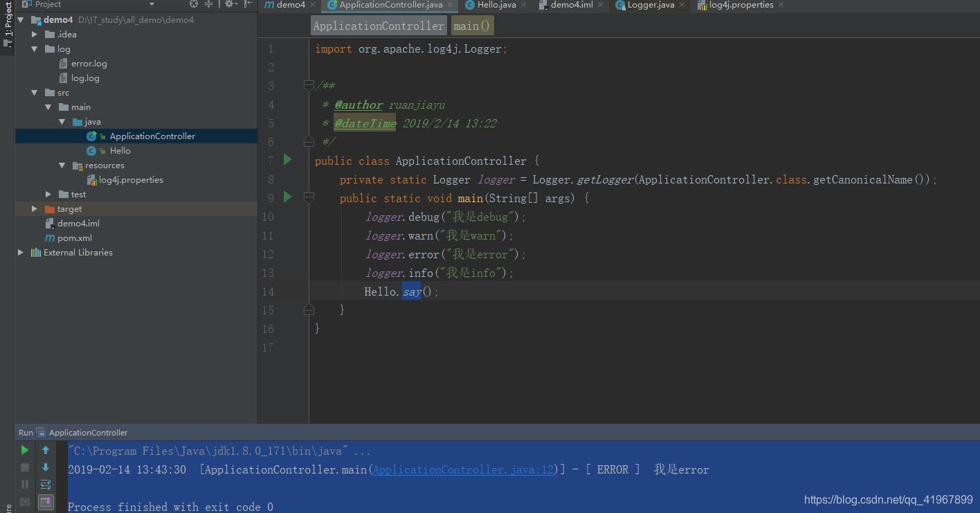Expand External Libraries node
Screen dimensions: 980x513
coord(21,253)
